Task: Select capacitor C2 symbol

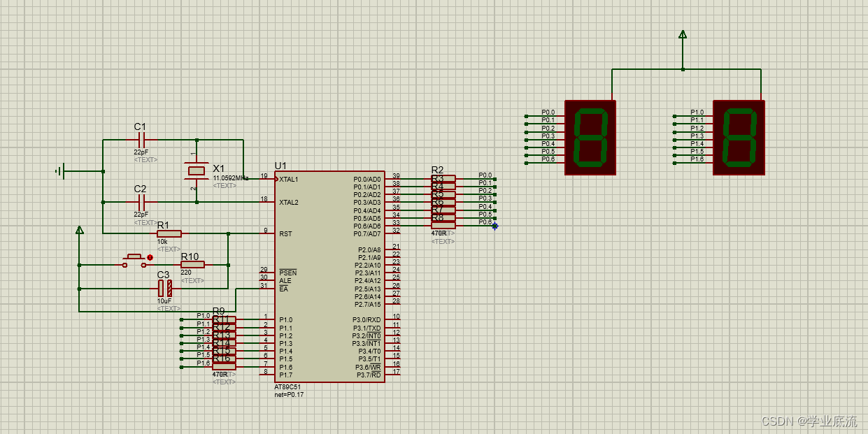Action: (x=142, y=202)
